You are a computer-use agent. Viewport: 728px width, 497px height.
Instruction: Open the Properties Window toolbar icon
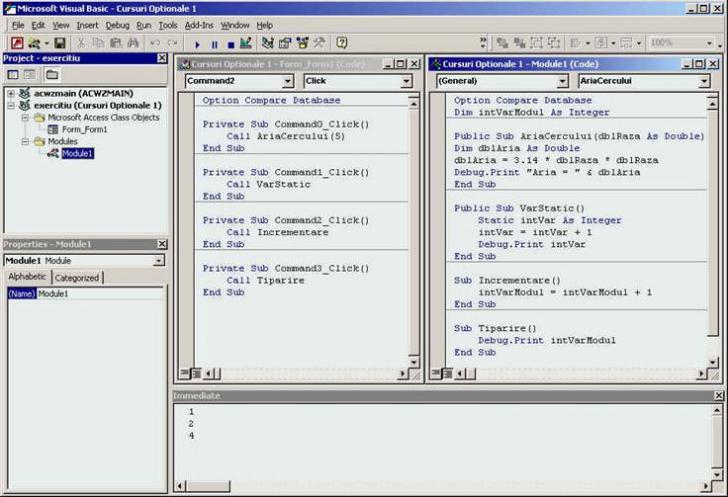click(285, 43)
